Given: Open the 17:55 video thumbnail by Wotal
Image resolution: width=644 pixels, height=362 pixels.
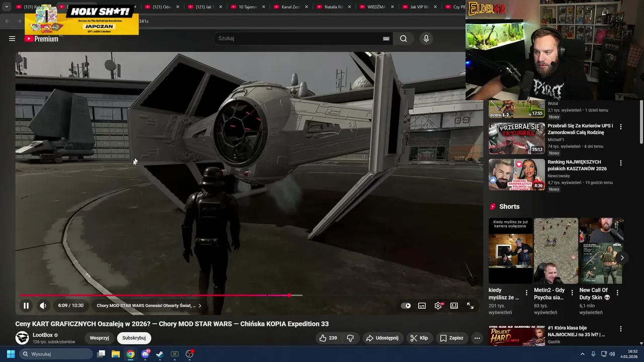Looking at the screenshot, I should click(517, 109).
